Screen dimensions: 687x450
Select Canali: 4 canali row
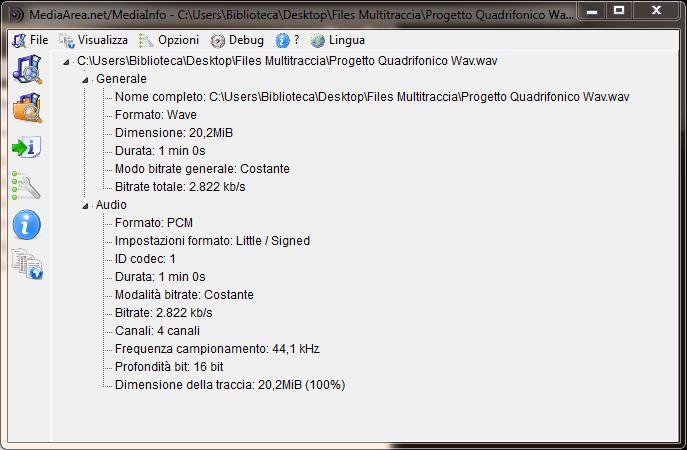pyautogui.click(x=157, y=330)
